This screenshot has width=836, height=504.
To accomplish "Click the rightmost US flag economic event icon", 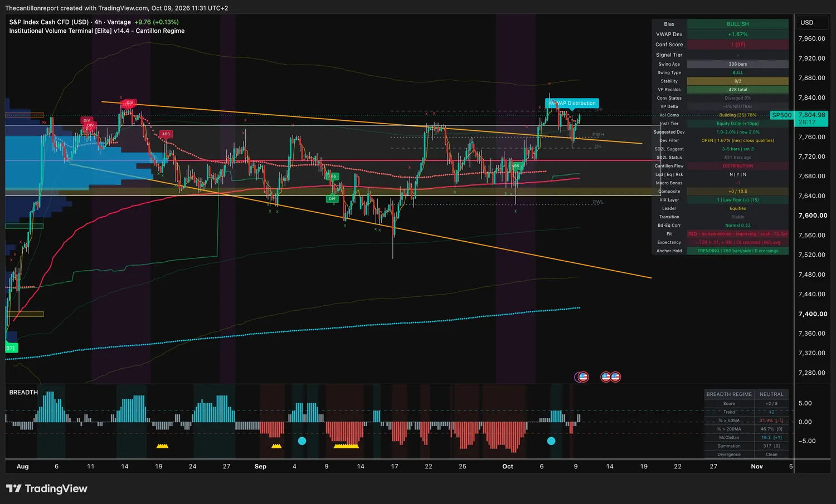I will [x=616, y=377].
